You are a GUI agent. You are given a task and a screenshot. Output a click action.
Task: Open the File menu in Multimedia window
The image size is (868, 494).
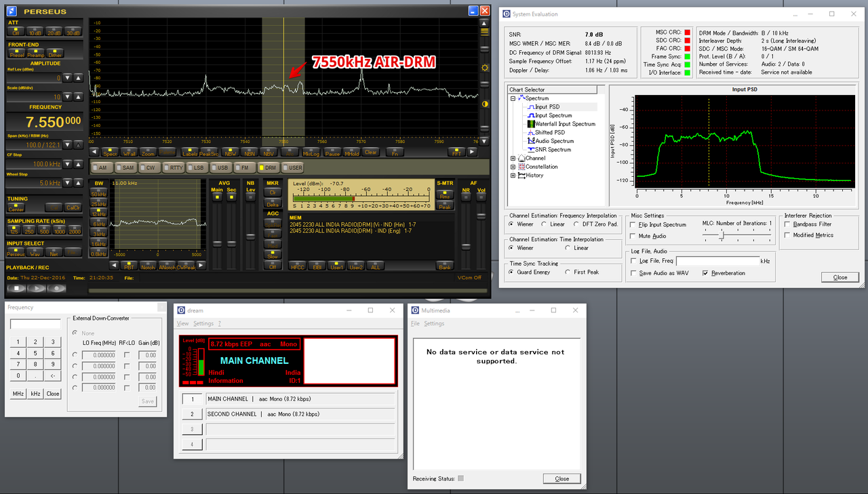[415, 324]
